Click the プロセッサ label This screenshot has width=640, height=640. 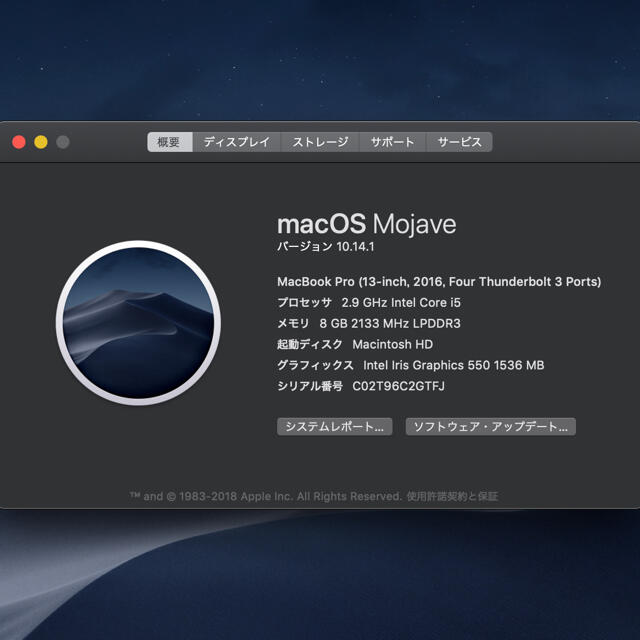pos(304,302)
